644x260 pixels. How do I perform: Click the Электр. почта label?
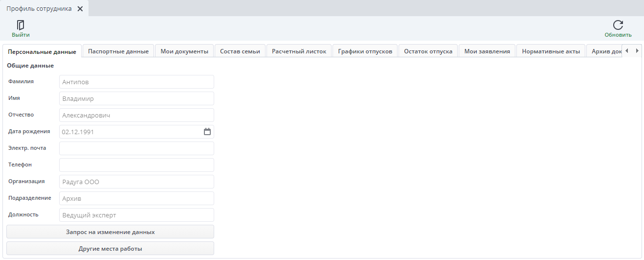(27, 148)
